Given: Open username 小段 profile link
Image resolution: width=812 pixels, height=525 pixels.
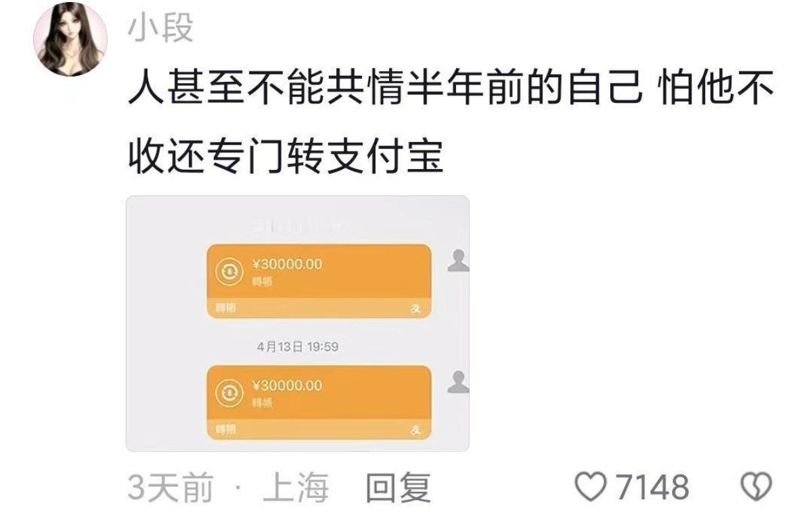Looking at the screenshot, I should click(161, 29).
